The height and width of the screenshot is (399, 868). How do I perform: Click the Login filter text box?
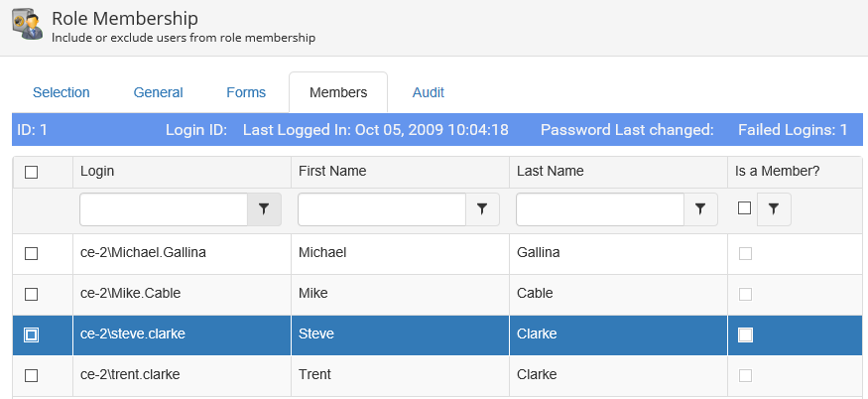(x=164, y=209)
